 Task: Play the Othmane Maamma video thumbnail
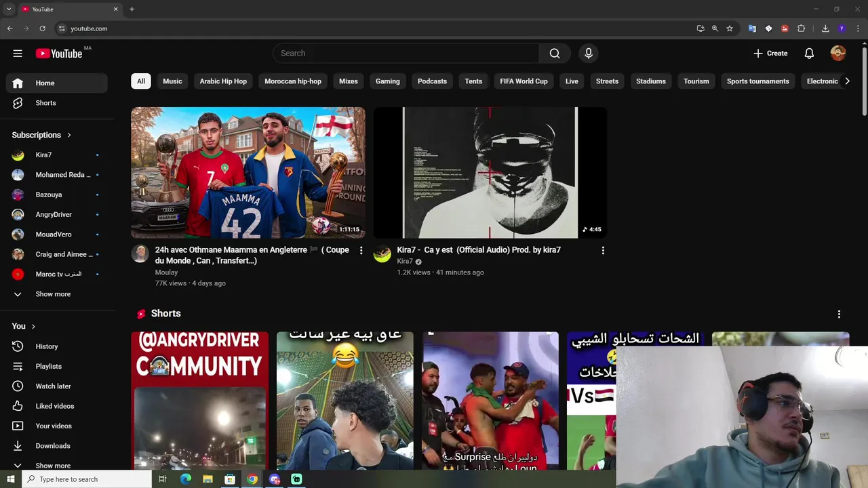click(248, 173)
